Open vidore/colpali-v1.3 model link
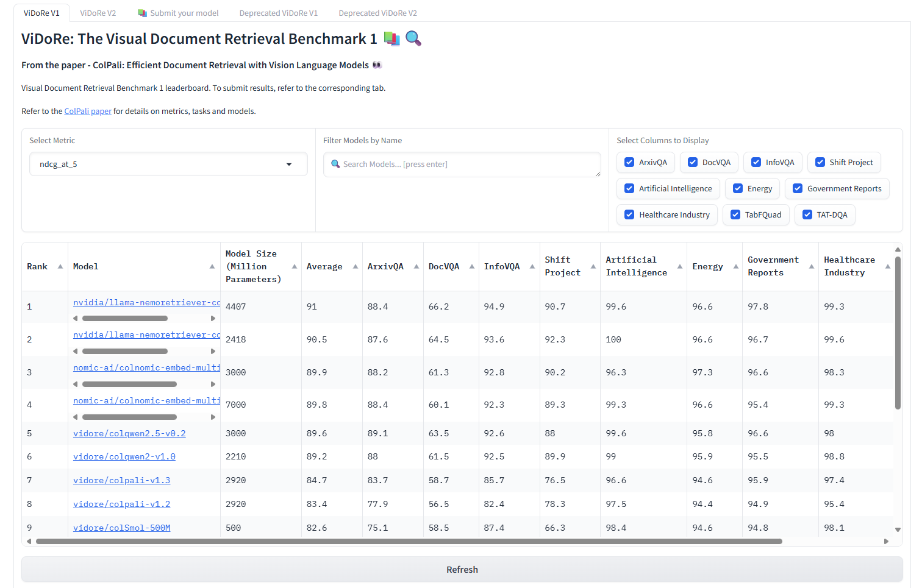 (121, 480)
